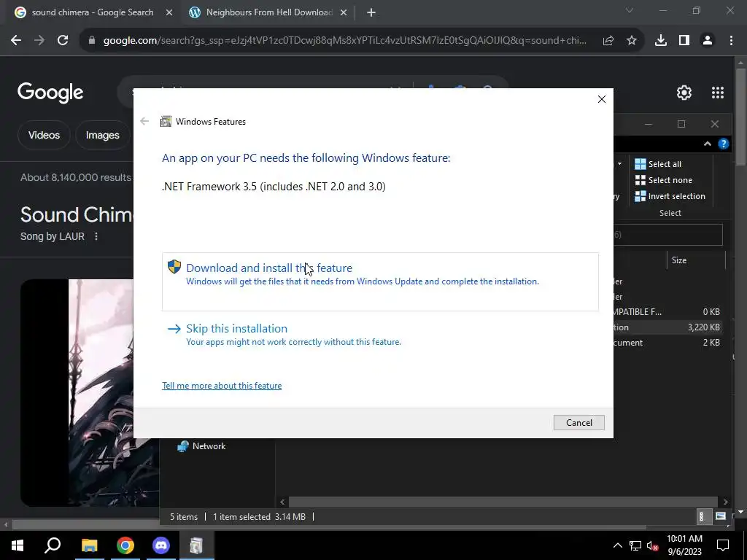Click File Explorer horizontal scrollbar
Viewport: 747px width, 560px height.
click(x=503, y=502)
